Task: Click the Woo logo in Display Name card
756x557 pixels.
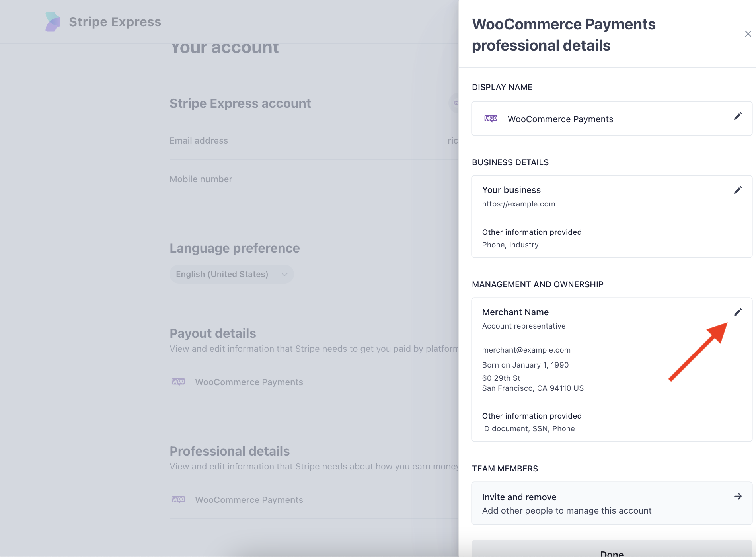Action: tap(491, 119)
